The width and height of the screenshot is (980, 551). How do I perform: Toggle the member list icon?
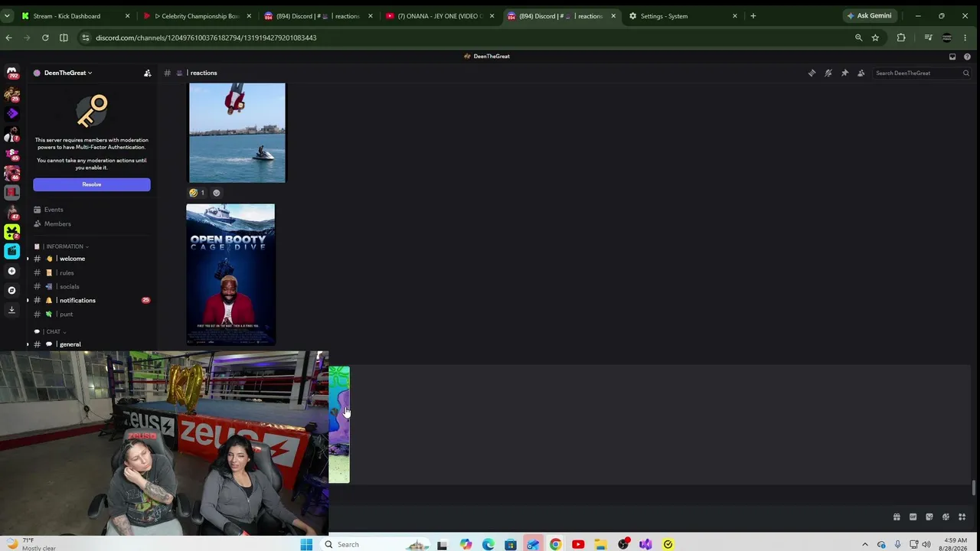861,73
